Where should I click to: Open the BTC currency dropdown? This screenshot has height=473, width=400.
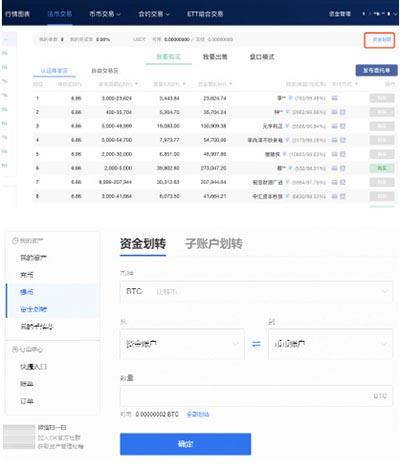point(256,291)
